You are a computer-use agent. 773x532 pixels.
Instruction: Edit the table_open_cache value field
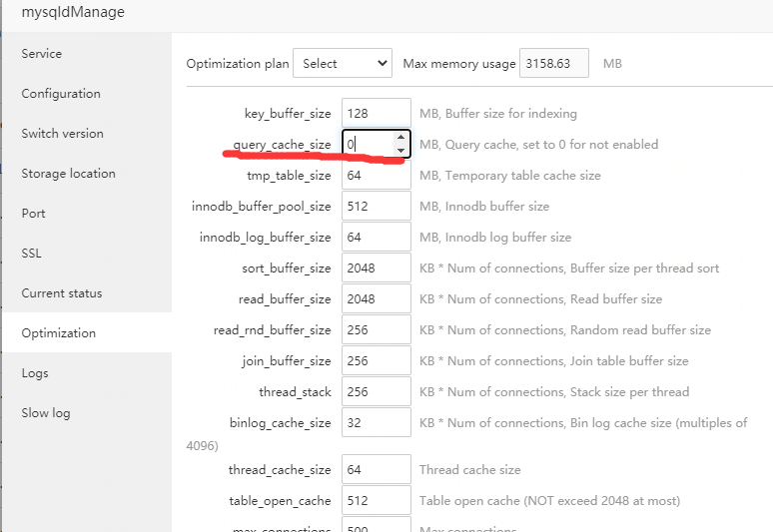coord(377,500)
